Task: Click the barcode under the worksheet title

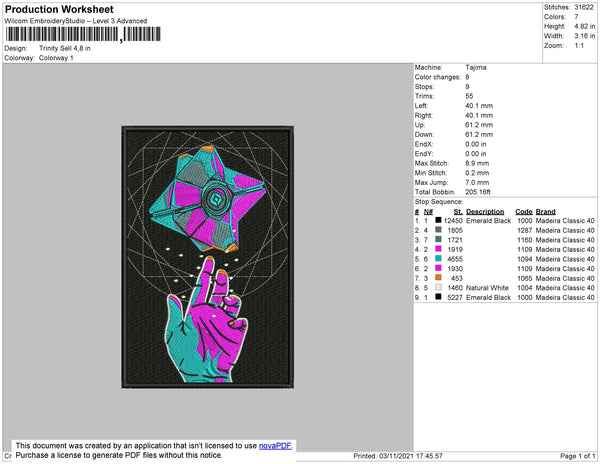Action: pyautogui.click(x=83, y=34)
